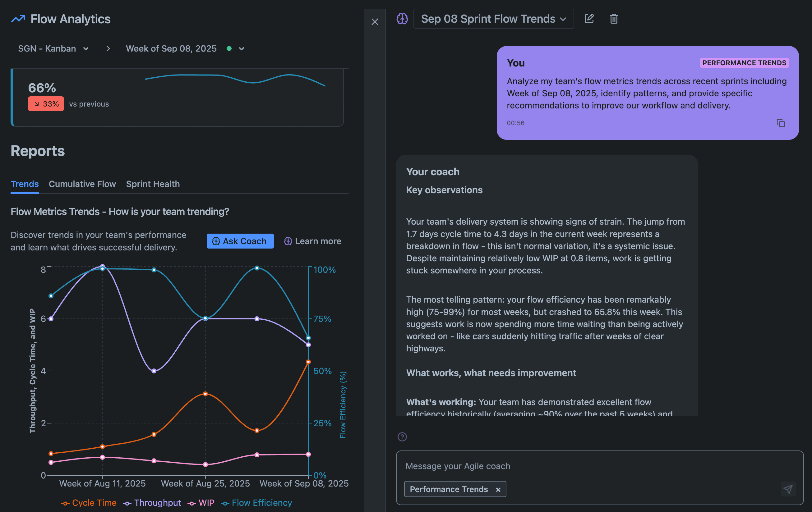Open Sep 08 Sprint Flow Trends conversation dropdown
This screenshot has height=512, width=812.
[493, 19]
